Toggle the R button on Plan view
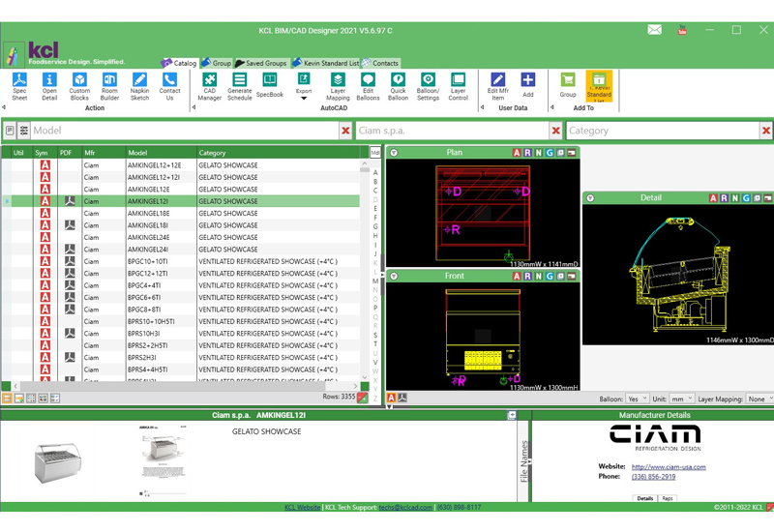774x532 pixels. tap(527, 153)
